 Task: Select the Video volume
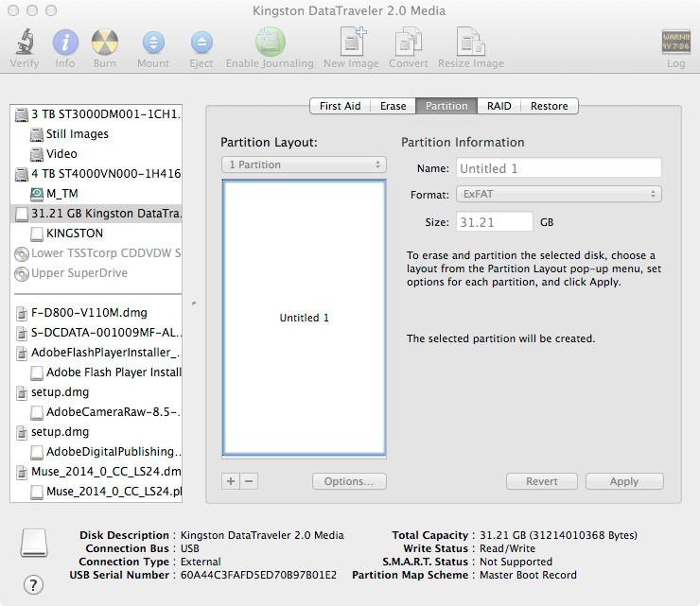[96, 154]
